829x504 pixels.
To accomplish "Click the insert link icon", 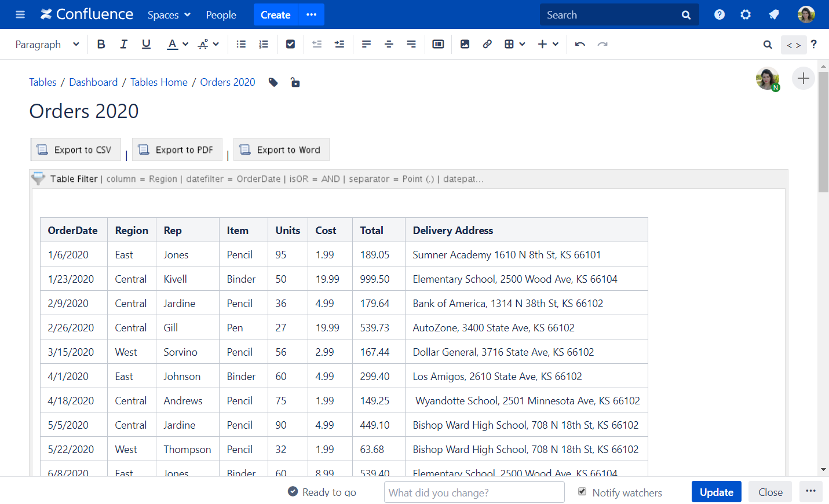I will click(x=487, y=44).
